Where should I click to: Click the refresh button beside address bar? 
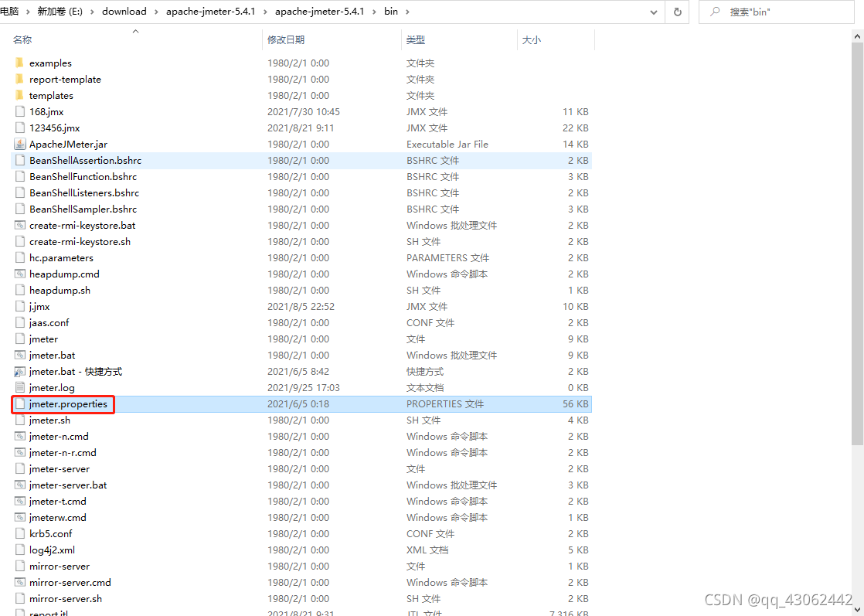(678, 12)
